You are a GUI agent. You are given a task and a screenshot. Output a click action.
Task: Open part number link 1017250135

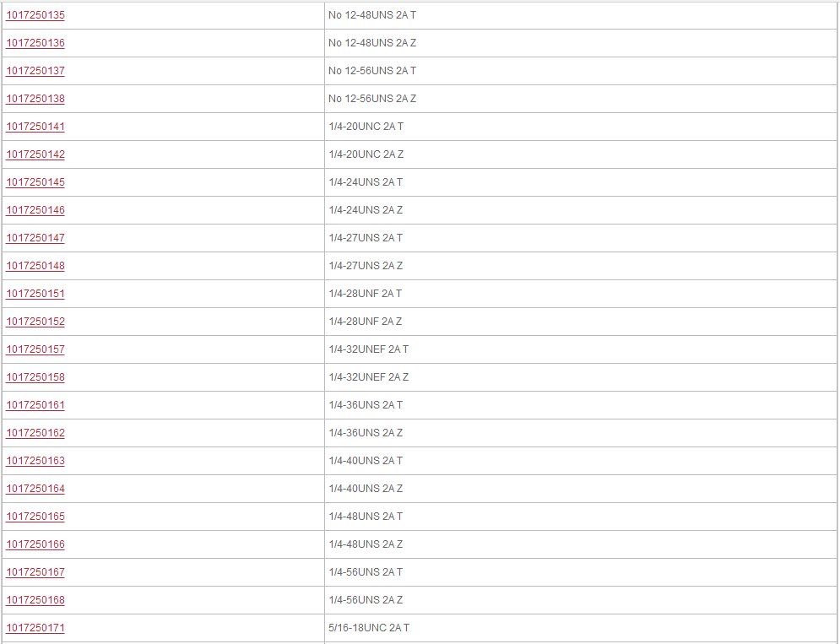pyautogui.click(x=35, y=15)
